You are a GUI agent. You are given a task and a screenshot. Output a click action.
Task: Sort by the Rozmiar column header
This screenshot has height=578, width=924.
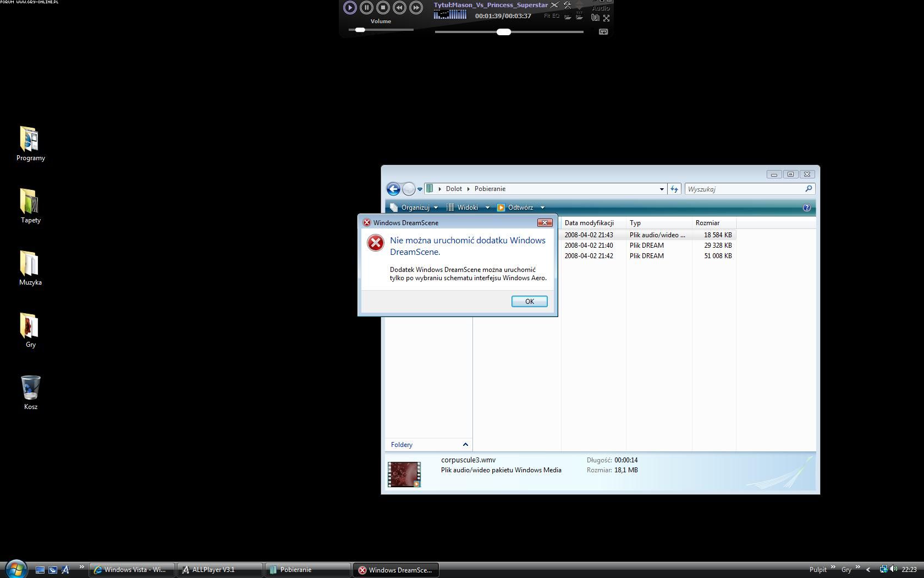click(714, 223)
